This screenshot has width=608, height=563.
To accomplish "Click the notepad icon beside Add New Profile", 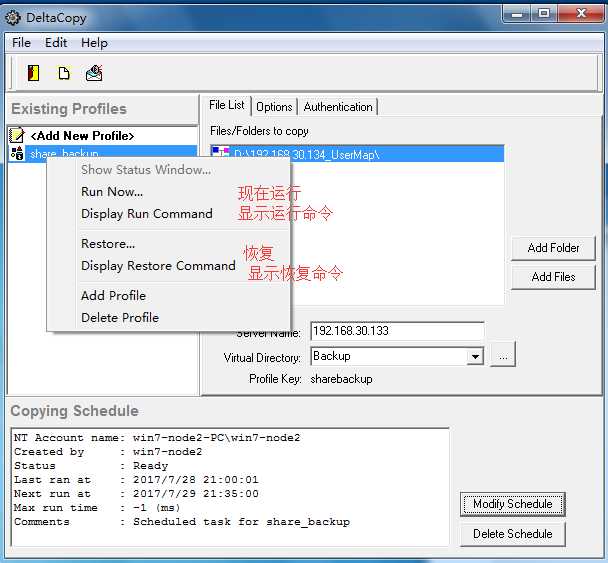I will point(17,135).
